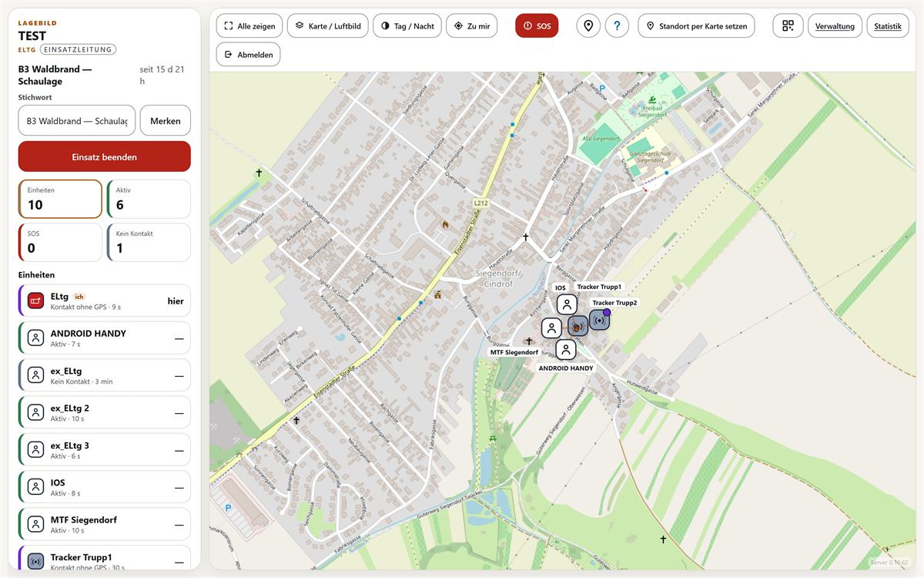Screen dimensions: 924x578
Task: Filter by the Aktiv 6 tile
Action: pos(149,199)
